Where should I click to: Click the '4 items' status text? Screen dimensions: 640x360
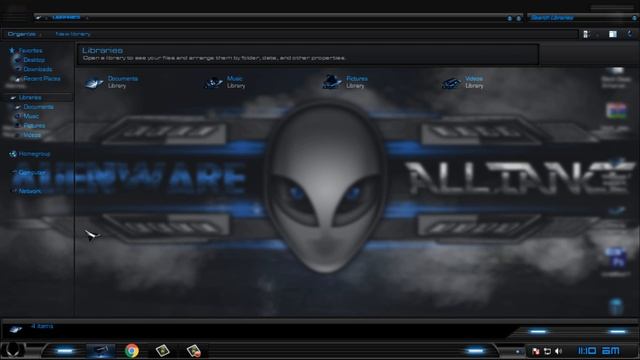point(42,326)
